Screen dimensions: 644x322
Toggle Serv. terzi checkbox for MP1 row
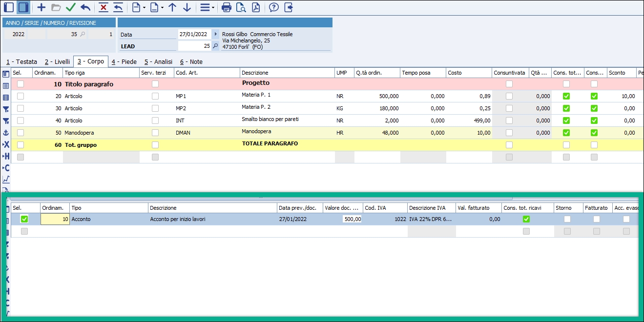click(155, 96)
